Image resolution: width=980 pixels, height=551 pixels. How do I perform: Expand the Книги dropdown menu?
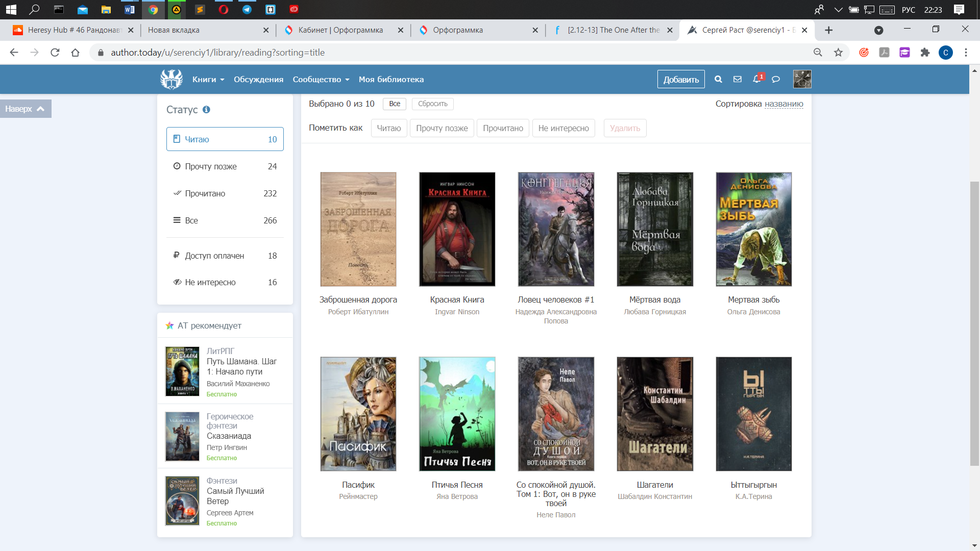point(208,80)
